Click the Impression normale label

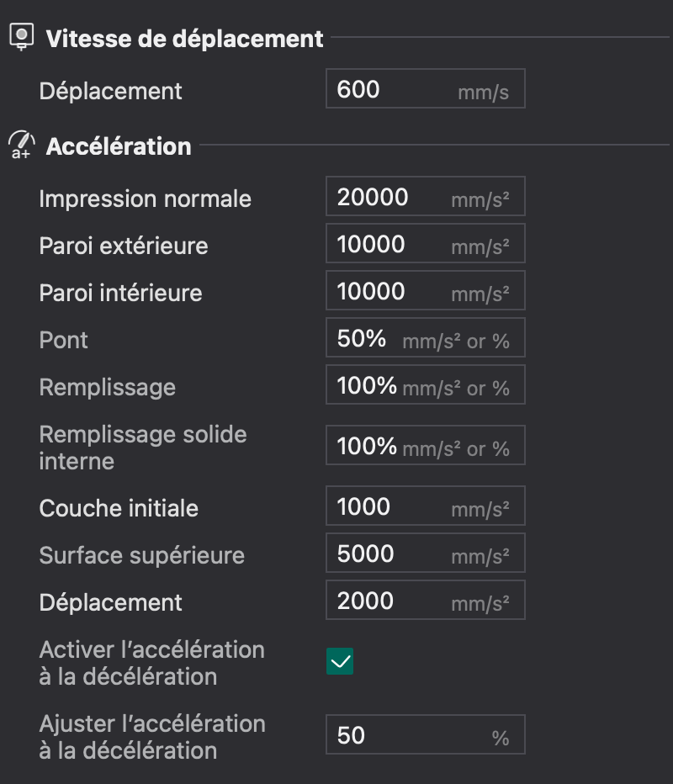[x=146, y=199]
